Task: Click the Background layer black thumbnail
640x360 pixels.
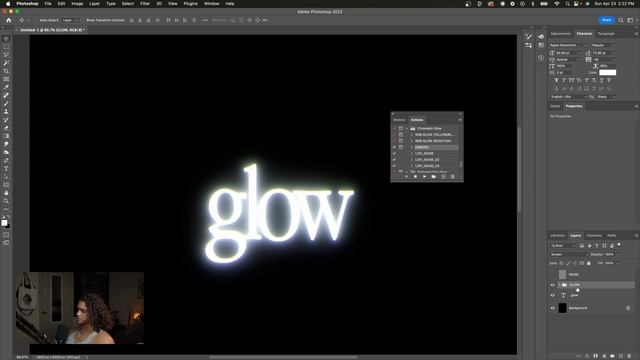Action: point(562,308)
